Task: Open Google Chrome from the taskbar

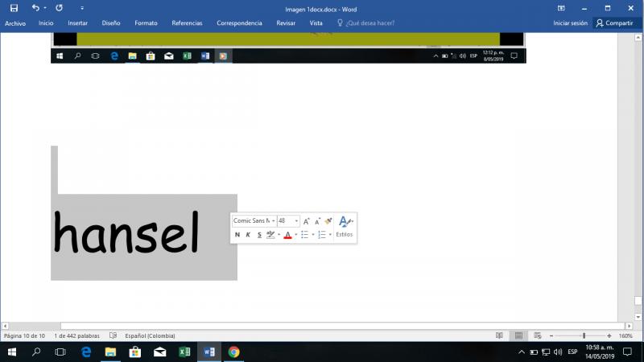Action: pos(233,352)
